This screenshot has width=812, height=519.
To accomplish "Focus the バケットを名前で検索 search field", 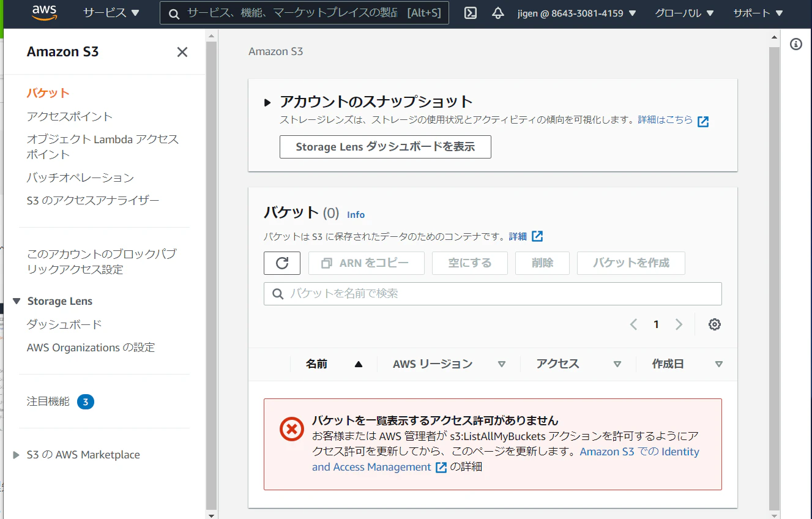I will 493,294.
